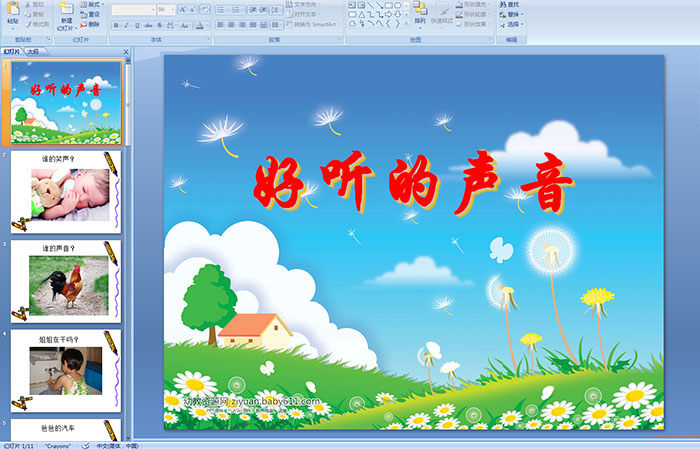Open the font size dropdown showing 96

pos(166,9)
